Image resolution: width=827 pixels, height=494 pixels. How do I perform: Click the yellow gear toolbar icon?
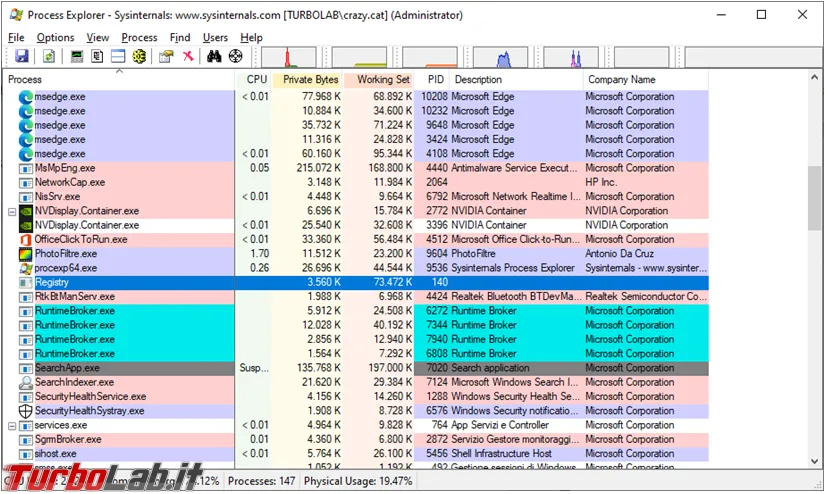coord(139,56)
